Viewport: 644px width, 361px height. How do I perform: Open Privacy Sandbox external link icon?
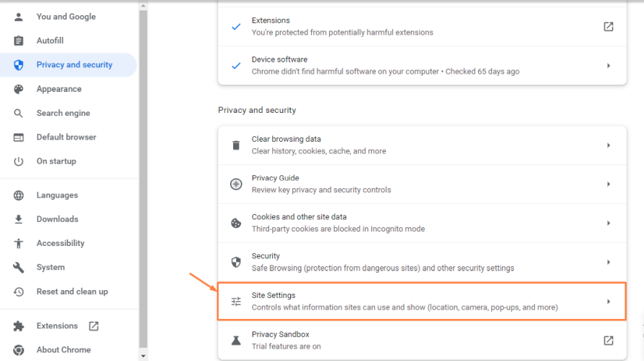[609, 340]
